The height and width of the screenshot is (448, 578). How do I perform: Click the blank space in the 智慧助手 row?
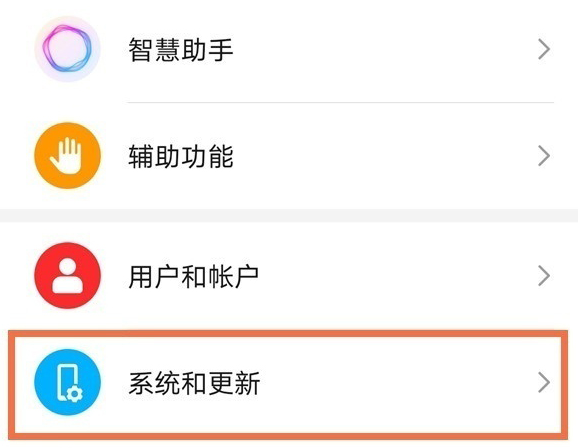pos(385,49)
